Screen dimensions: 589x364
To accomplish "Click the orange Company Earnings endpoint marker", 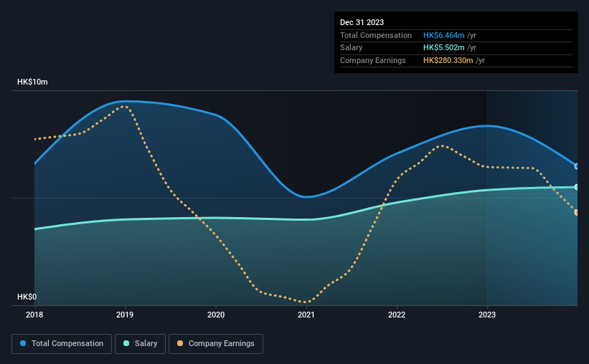I will (577, 212).
